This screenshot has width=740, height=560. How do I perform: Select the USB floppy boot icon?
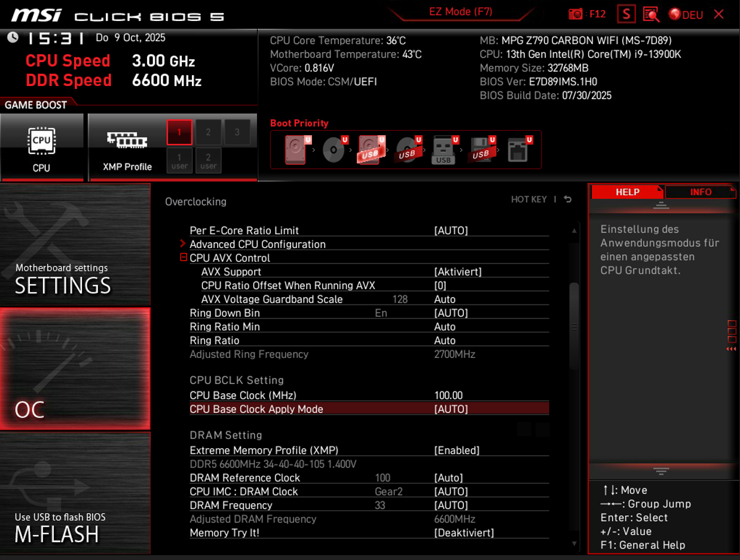coord(482,149)
